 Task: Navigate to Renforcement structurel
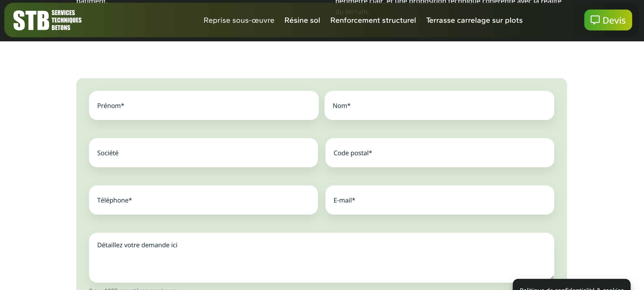pos(373,20)
